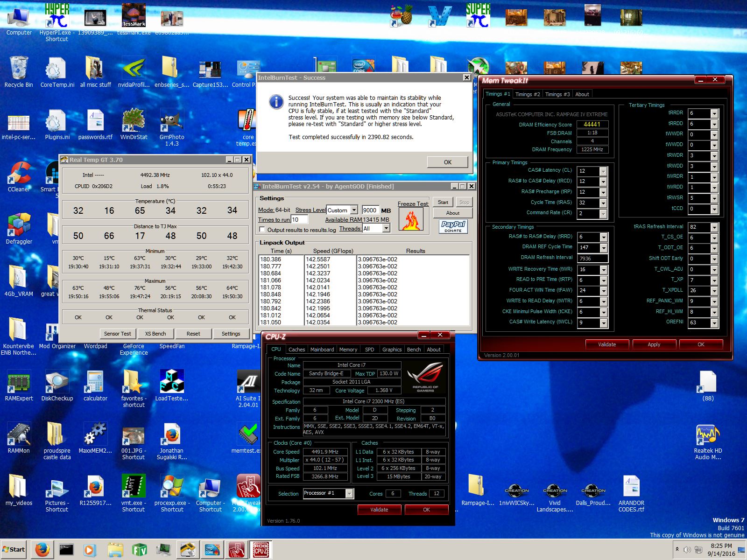The height and width of the screenshot is (560, 747).
Task: Switch to ROG CPU-Z taskbar button
Action: tap(261, 550)
